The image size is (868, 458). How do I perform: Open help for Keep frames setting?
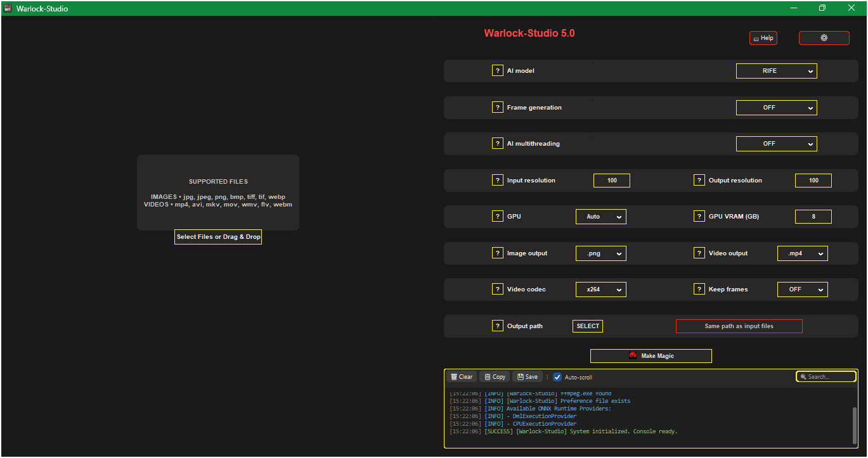pyautogui.click(x=699, y=289)
